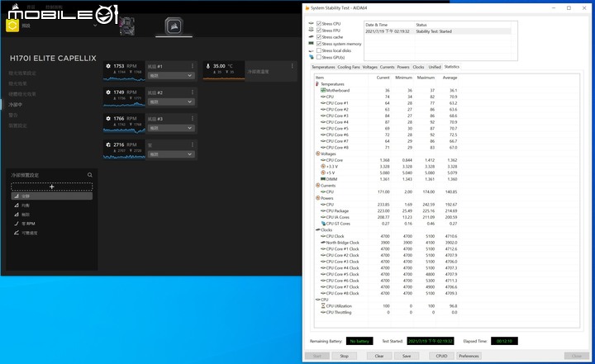Switch to the Powers tab
This screenshot has height=364, width=595.
pos(403,67)
